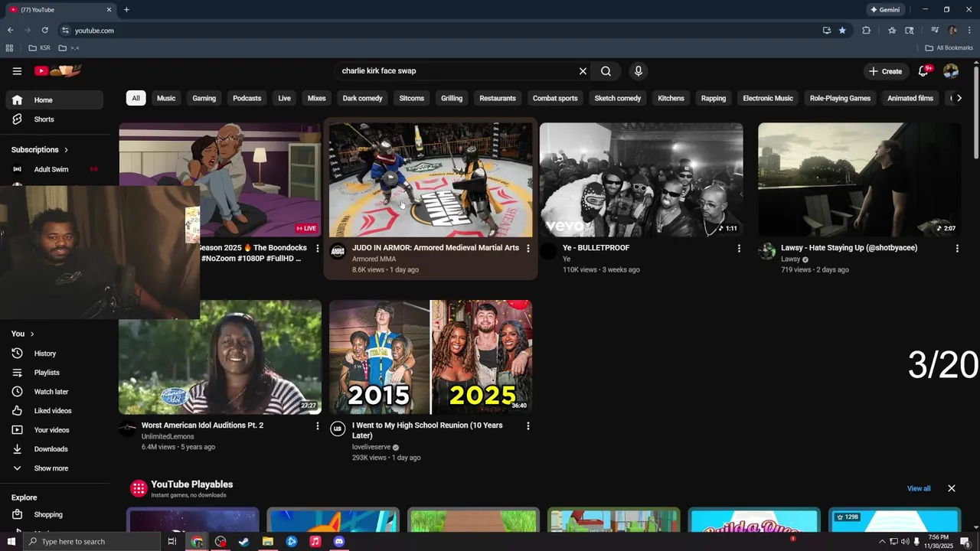The image size is (980, 551).
Task: Expand sidebar with Show more
Action: (54, 468)
